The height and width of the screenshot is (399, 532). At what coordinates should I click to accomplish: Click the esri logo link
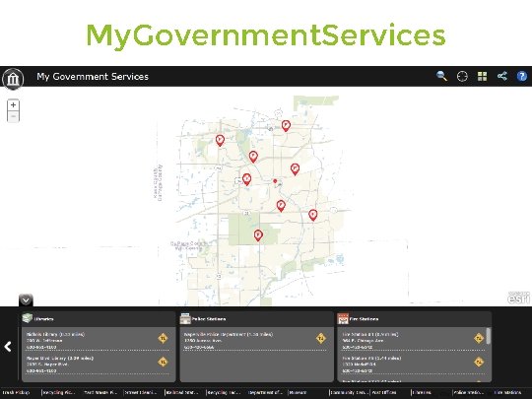pos(518,298)
